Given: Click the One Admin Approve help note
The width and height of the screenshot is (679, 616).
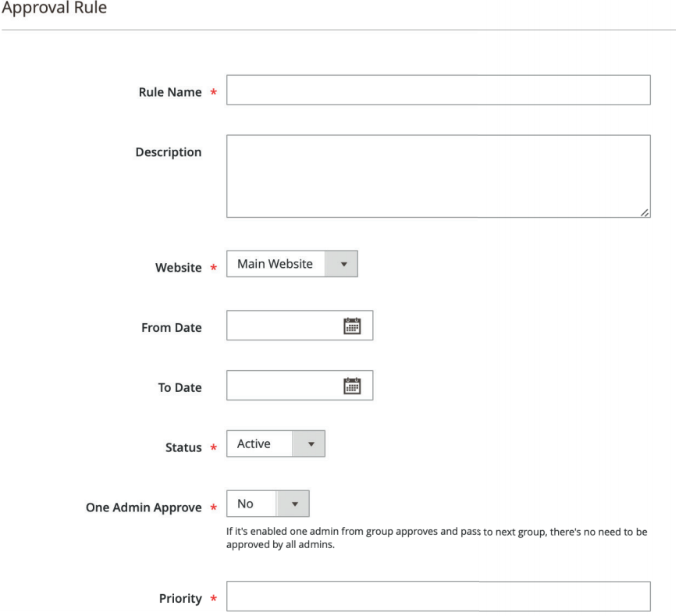Looking at the screenshot, I should [x=436, y=538].
